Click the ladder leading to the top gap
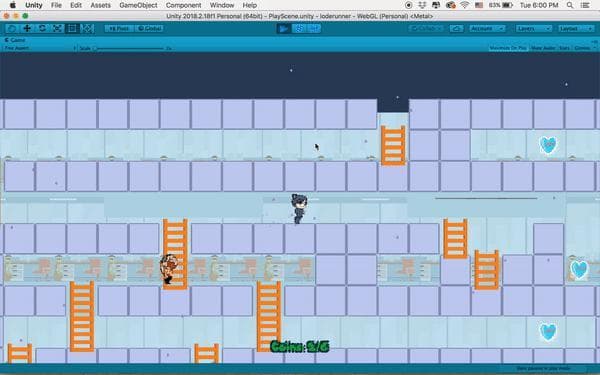The height and width of the screenshot is (375, 600). click(393, 145)
